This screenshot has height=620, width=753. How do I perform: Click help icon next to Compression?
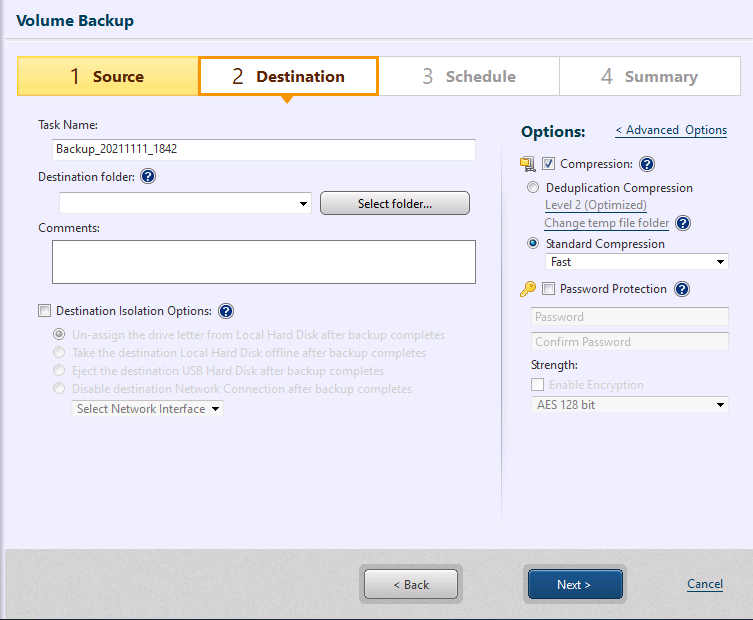coord(647,164)
